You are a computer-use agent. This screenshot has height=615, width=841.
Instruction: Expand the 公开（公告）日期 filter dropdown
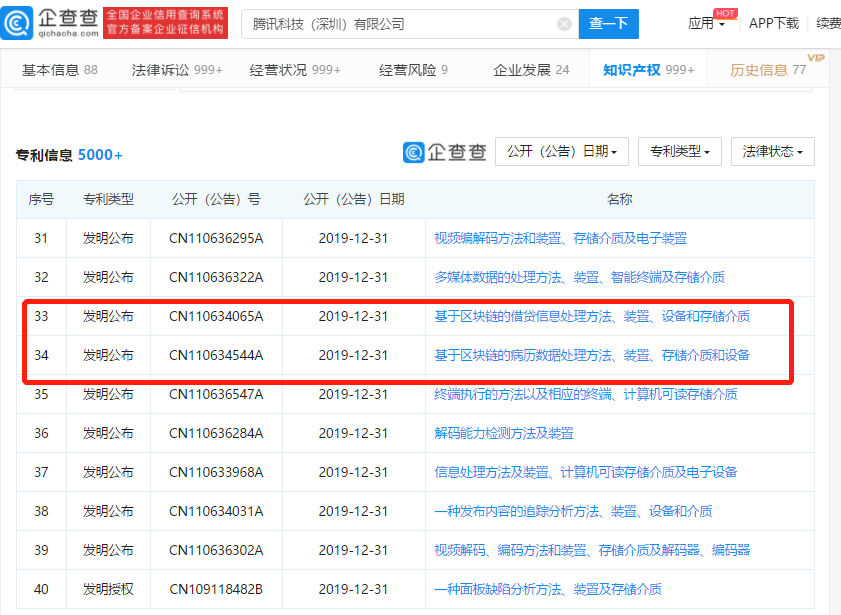(x=562, y=152)
